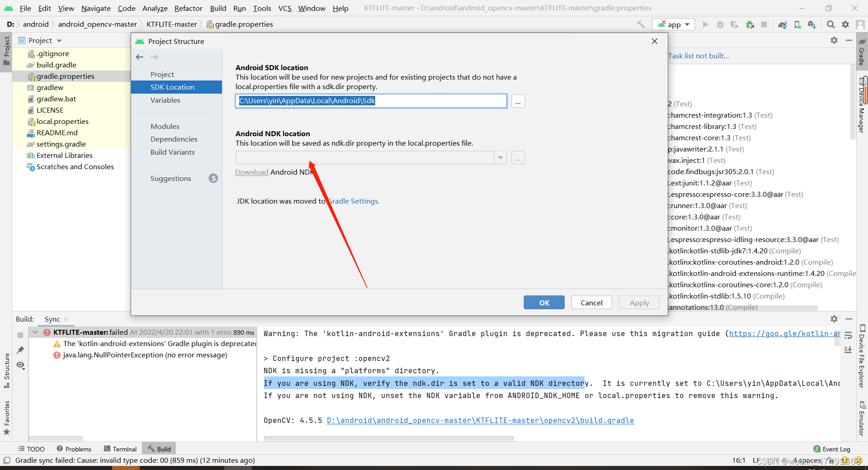Click the Debug app bug icon
868x470 pixels.
pos(720,24)
